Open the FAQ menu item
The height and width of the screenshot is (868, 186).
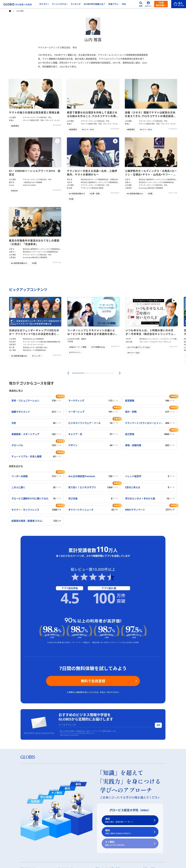124,4
